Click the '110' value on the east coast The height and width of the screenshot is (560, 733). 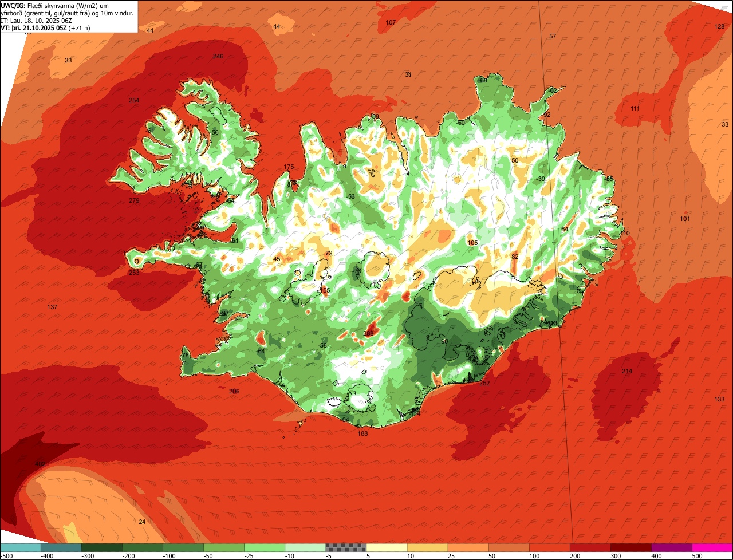tap(625, 233)
